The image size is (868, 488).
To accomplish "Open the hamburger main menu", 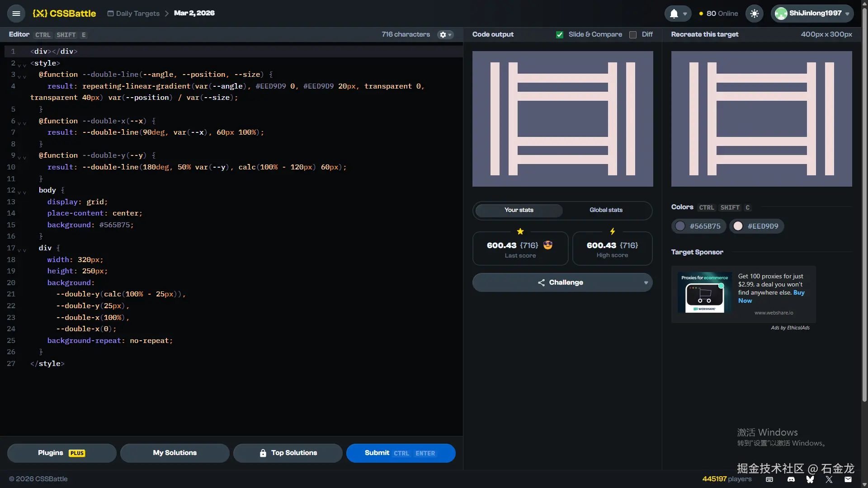I will (16, 14).
